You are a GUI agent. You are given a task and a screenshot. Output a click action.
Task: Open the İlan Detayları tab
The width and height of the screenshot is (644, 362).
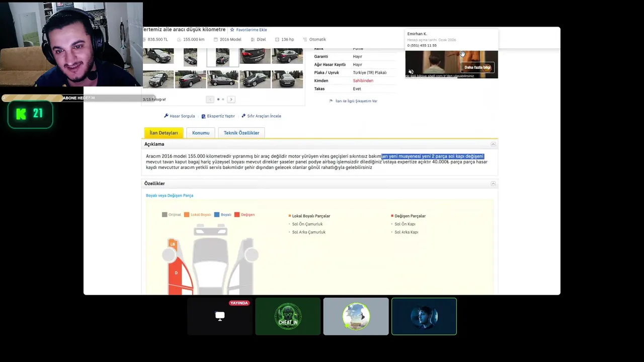164,133
